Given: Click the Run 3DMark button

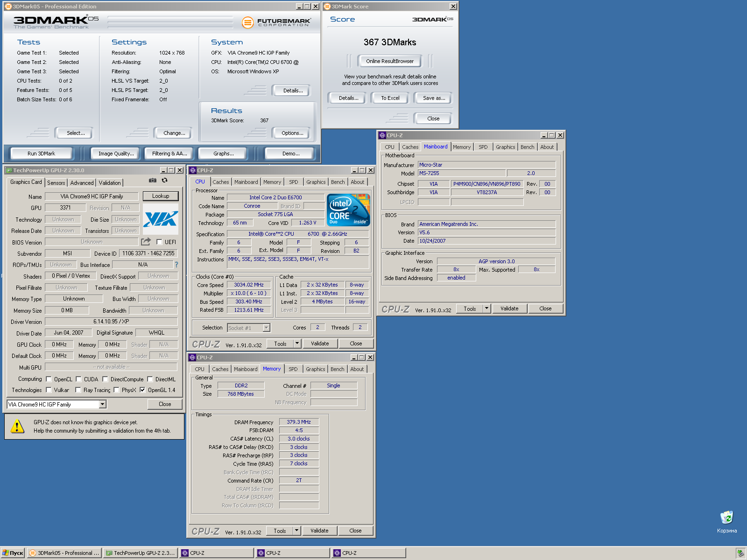Looking at the screenshot, I should [41, 154].
